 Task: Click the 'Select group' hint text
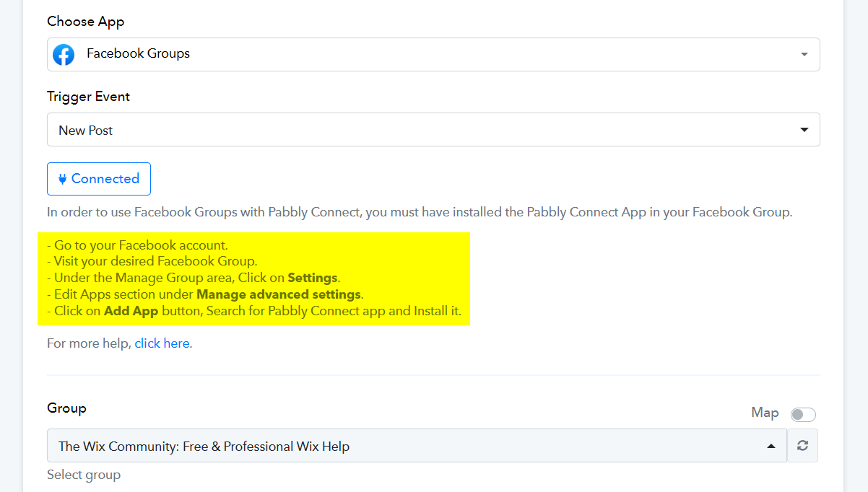pos(84,475)
